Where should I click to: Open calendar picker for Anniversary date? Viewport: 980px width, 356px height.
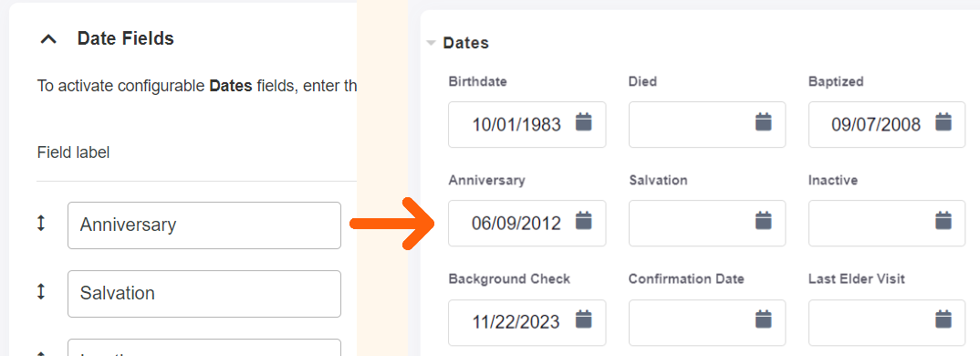point(583,220)
